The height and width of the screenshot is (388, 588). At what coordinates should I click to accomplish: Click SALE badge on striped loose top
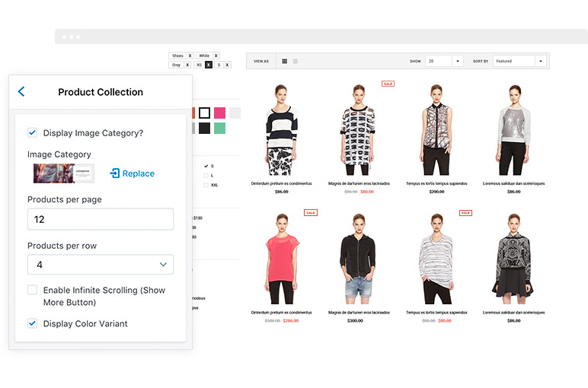[465, 213]
